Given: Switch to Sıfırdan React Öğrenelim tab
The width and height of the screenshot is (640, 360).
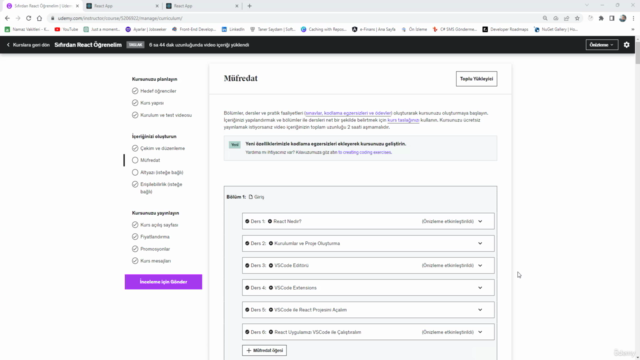Looking at the screenshot, I should click(42, 6).
